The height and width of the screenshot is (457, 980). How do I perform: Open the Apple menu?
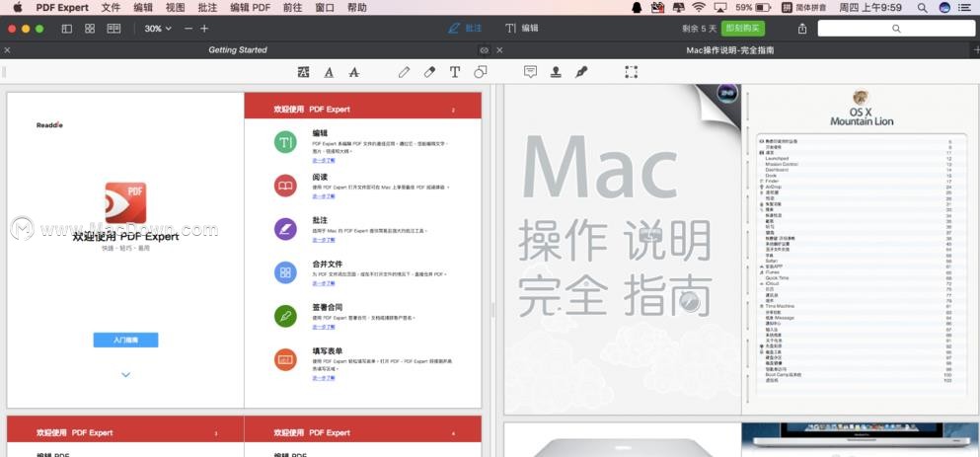click(x=18, y=8)
